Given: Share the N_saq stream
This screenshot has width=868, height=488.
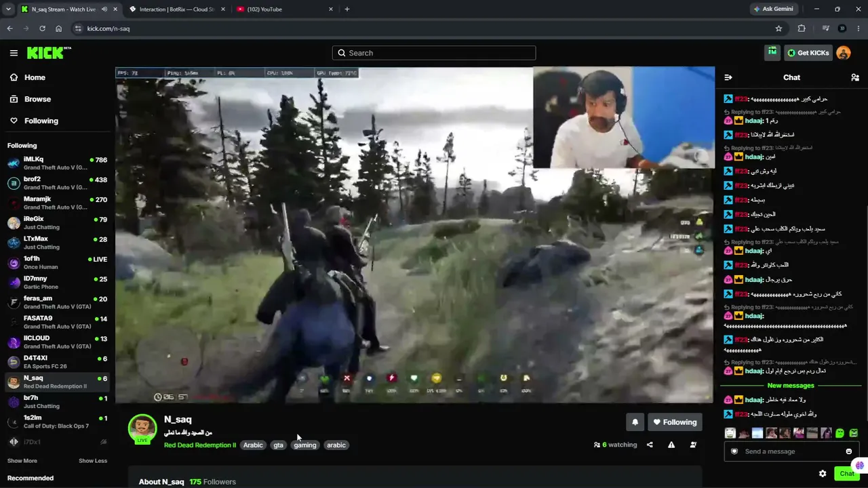Looking at the screenshot, I should [650, 445].
